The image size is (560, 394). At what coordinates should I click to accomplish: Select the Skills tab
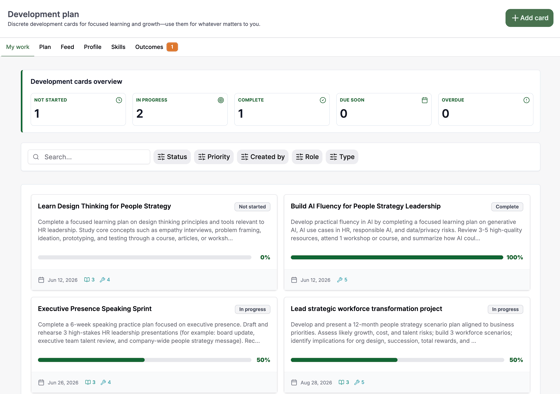point(118,47)
